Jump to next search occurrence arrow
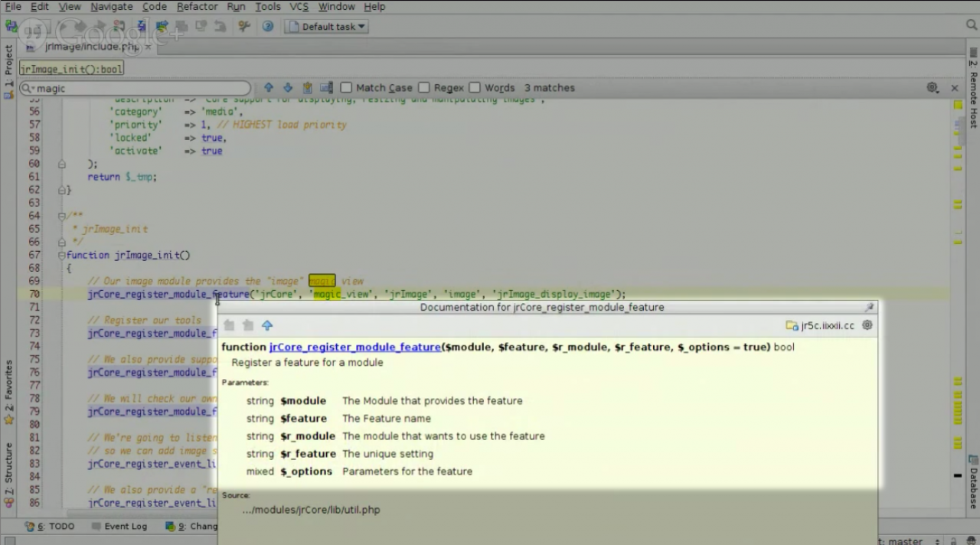This screenshot has width=980, height=545. pyautogui.click(x=288, y=88)
